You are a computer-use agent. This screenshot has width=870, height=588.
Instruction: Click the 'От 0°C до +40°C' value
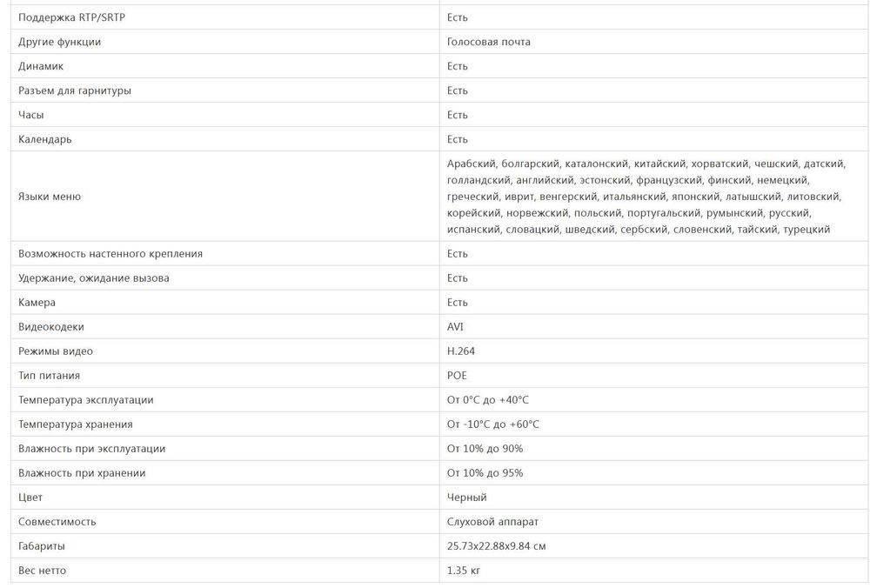[488, 400]
